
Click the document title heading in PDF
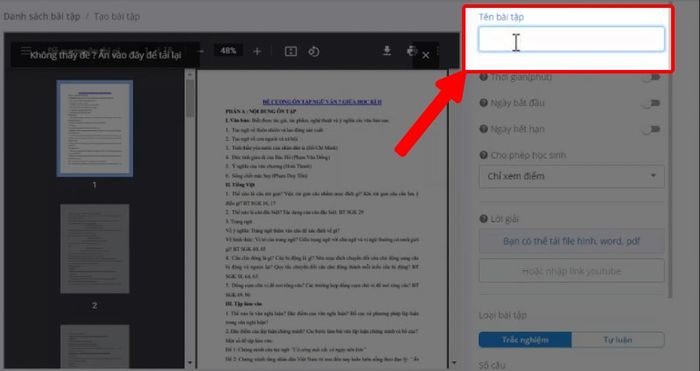pyautogui.click(x=322, y=102)
